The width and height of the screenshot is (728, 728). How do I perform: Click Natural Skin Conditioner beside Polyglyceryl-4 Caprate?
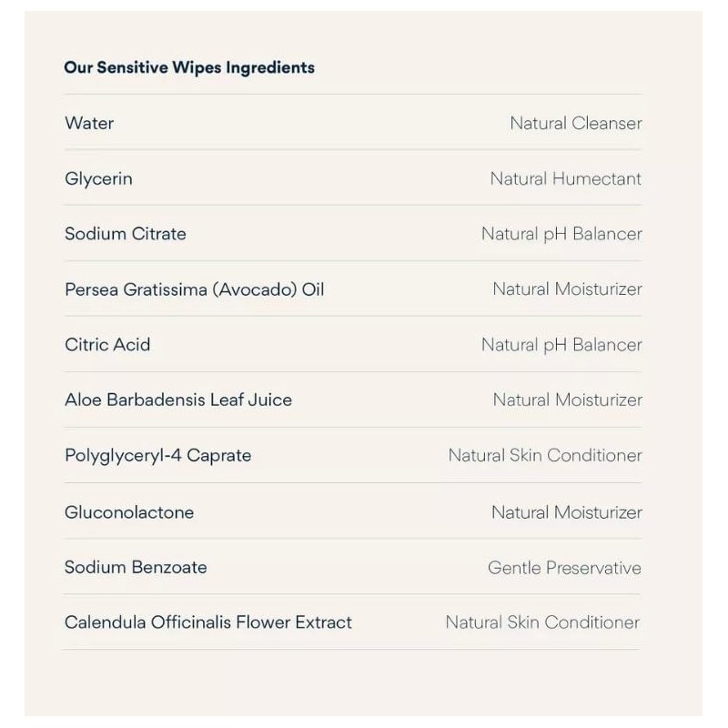pyautogui.click(x=545, y=455)
